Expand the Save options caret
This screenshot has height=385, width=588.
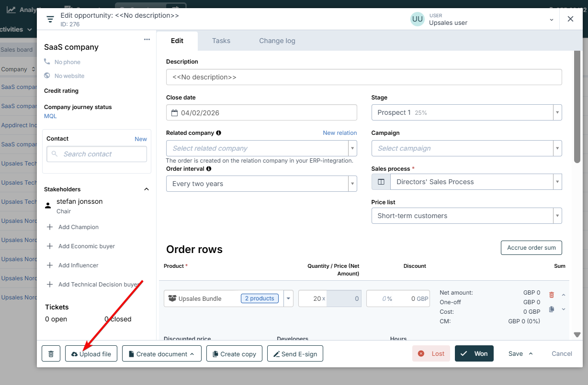coord(531,353)
